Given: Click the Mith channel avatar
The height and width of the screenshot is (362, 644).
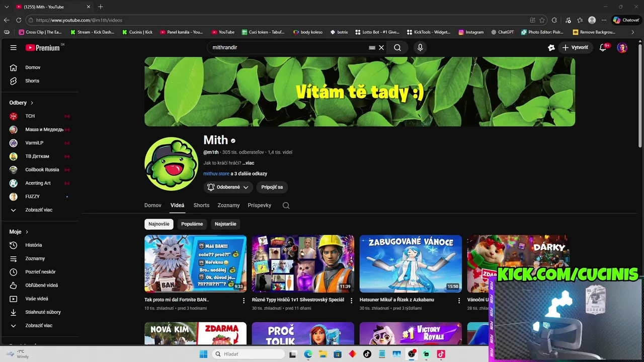Looking at the screenshot, I should (171, 164).
